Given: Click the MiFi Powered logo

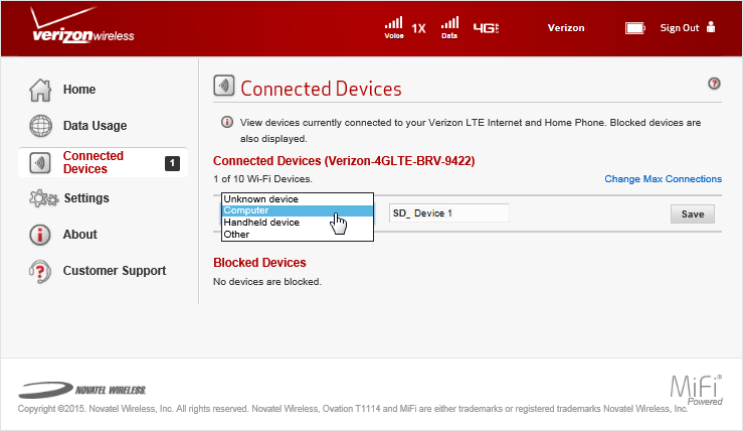Looking at the screenshot, I should [x=696, y=390].
